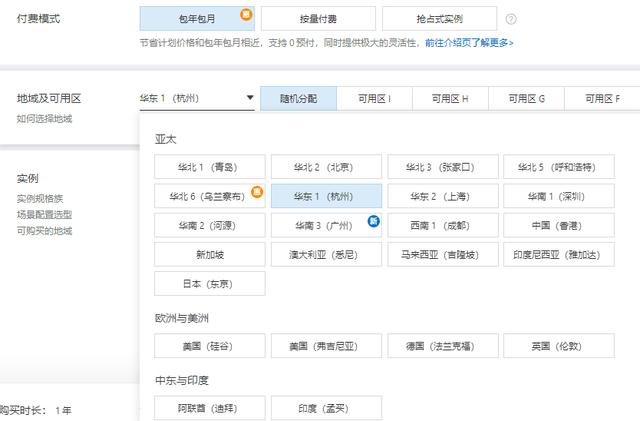
Task: Open 前往介绍页了解更多 link
Action: 469,43
